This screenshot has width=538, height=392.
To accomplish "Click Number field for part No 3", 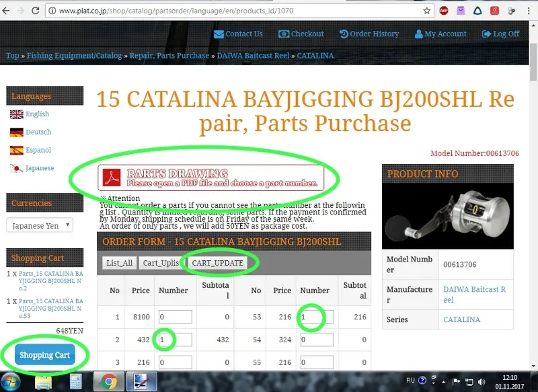I will point(175,362).
